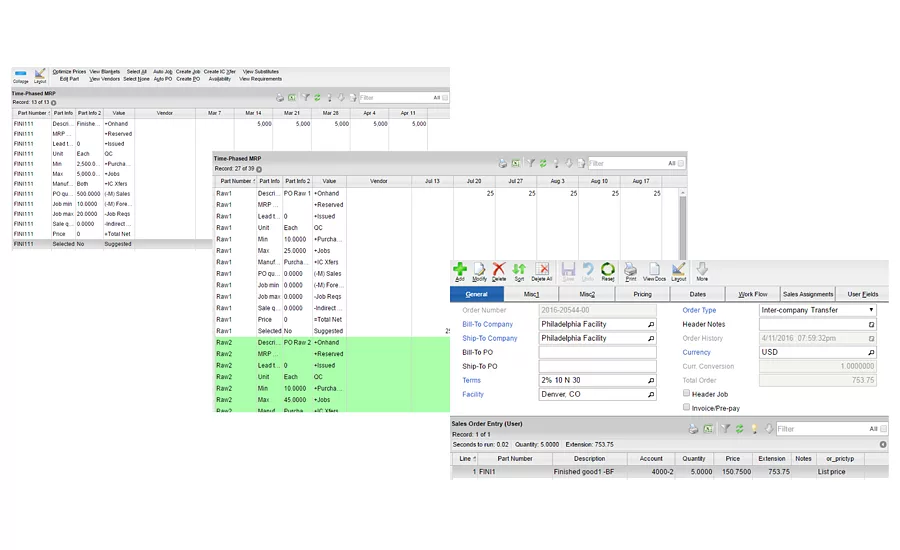Click lightbulb icon in Sales Order Entry grid

point(754,429)
